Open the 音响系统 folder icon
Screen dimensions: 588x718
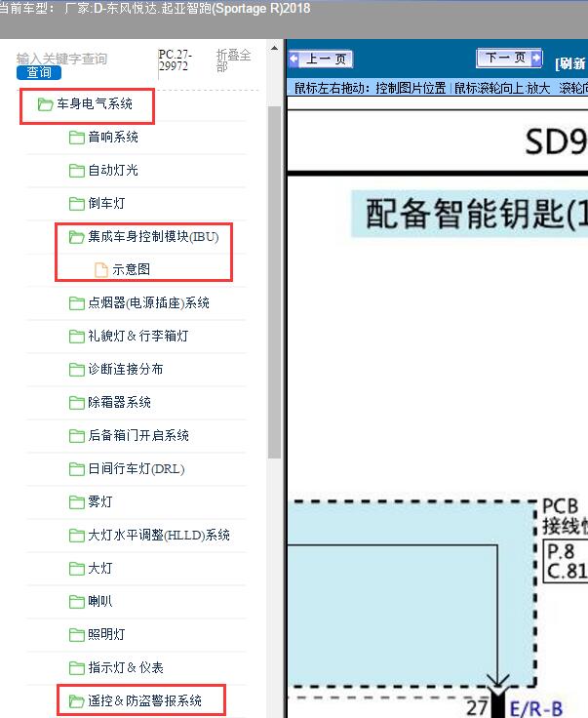(76, 138)
